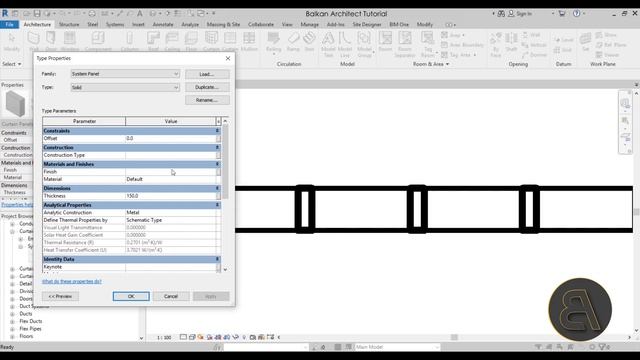Collapse the Analytical Properties parameter group
Screen dimensions: 640x360
pyautogui.click(x=217, y=205)
